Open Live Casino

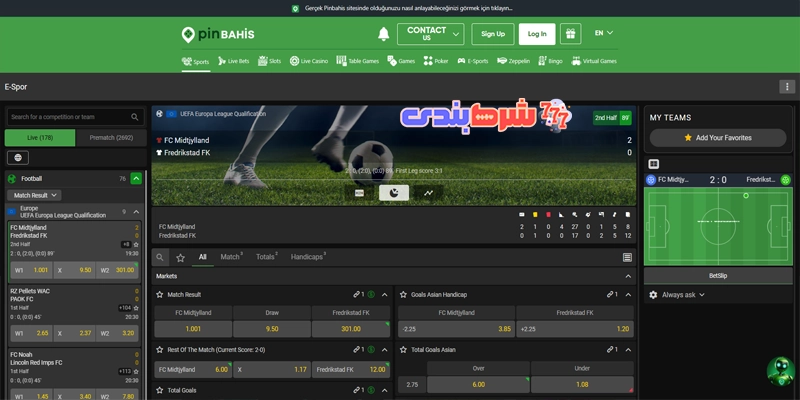point(309,61)
